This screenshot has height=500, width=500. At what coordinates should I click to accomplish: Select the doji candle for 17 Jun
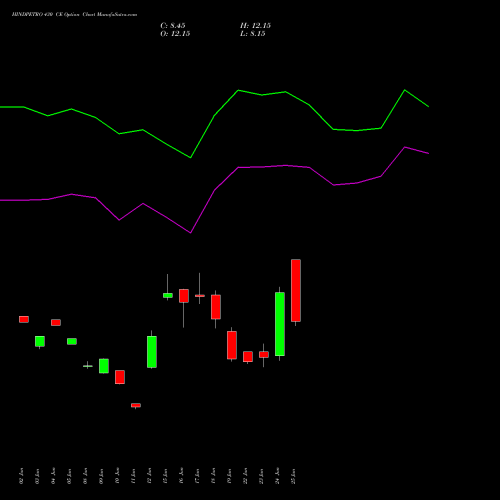[x=200, y=296]
